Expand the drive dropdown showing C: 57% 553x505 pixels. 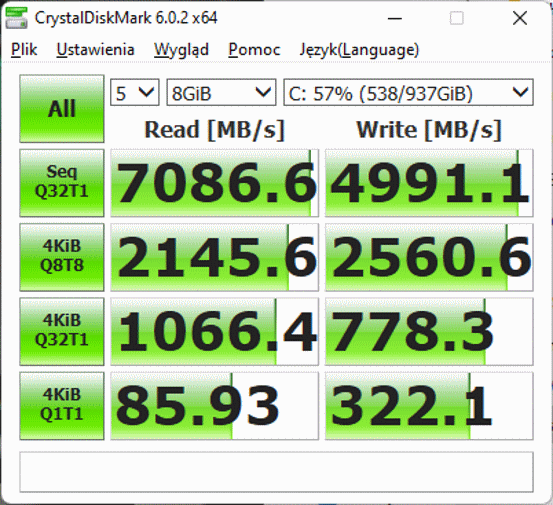(x=408, y=92)
